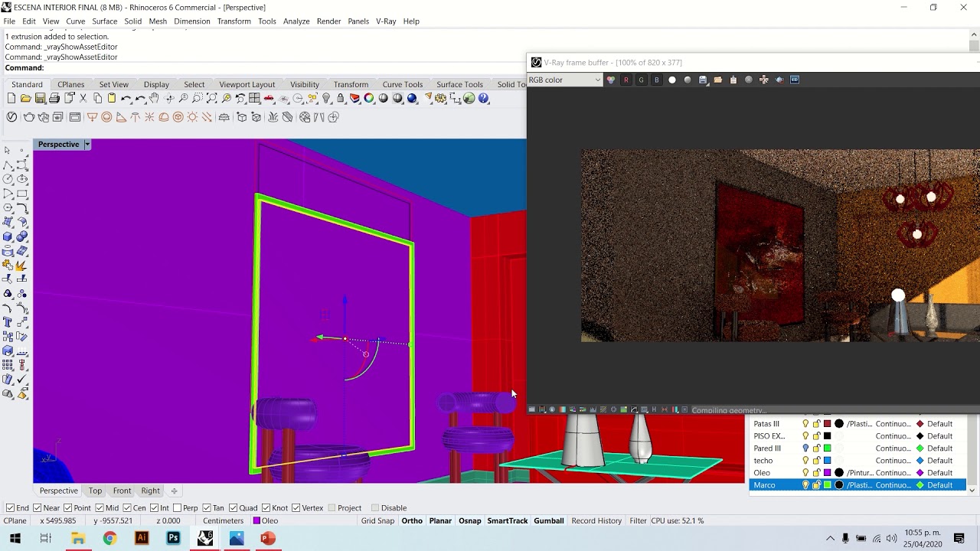Toggle the Cen osnap checkbox
Image resolution: width=980 pixels, height=551 pixels.
[x=126, y=508]
